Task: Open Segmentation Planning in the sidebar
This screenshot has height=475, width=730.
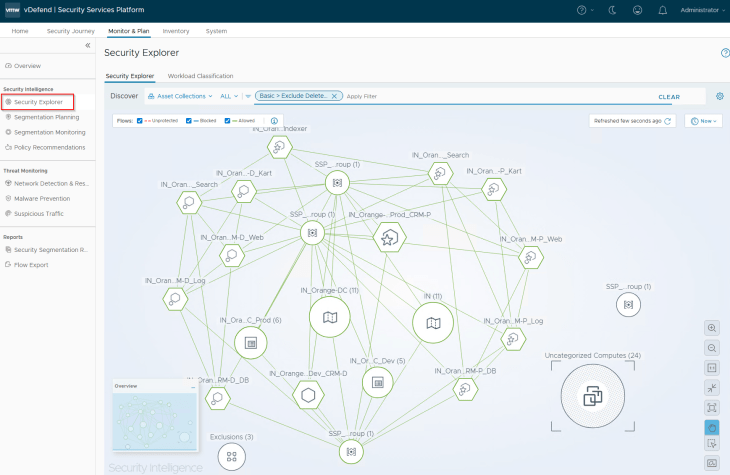Action: [x=46, y=117]
